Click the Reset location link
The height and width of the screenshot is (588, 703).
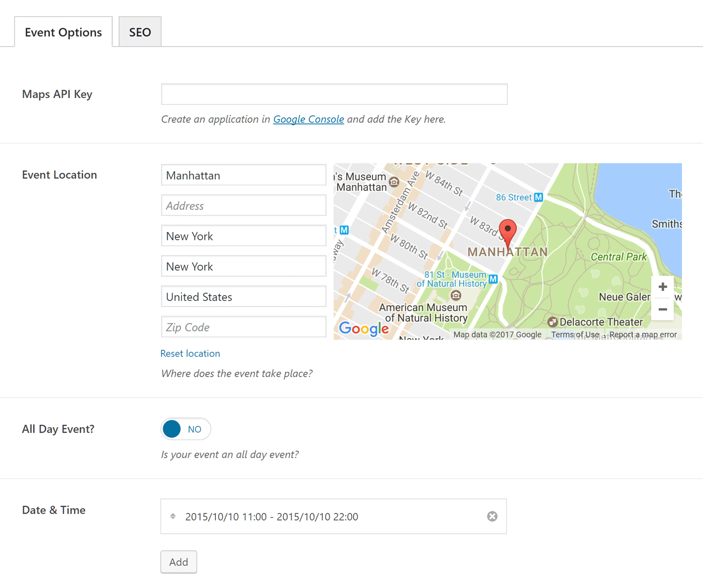coord(190,353)
